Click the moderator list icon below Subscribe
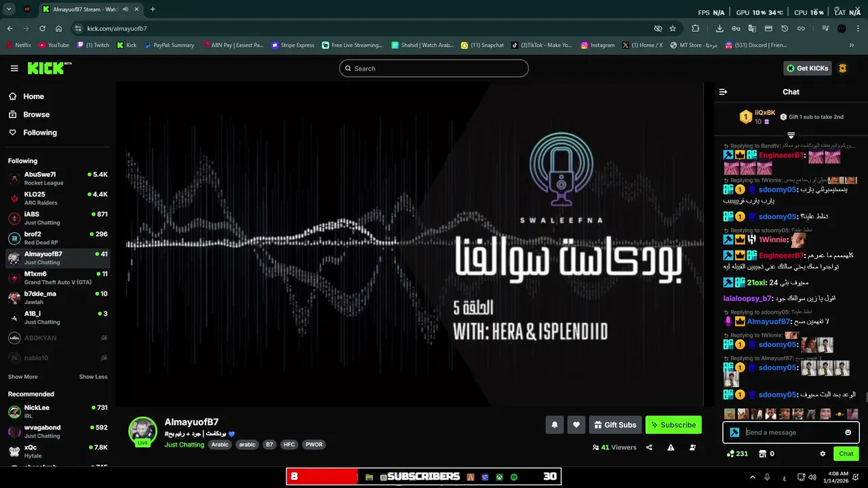This screenshot has width=868, height=488. click(692, 447)
